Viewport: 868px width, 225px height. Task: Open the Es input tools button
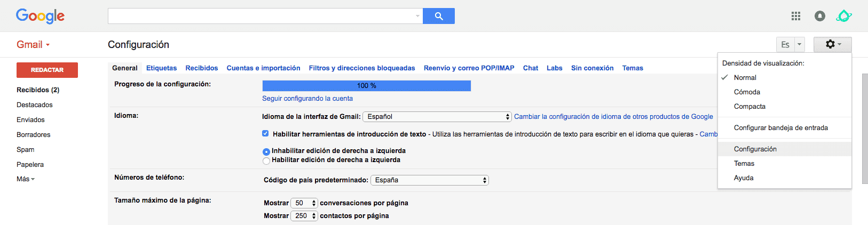pyautogui.click(x=785, y=45)
